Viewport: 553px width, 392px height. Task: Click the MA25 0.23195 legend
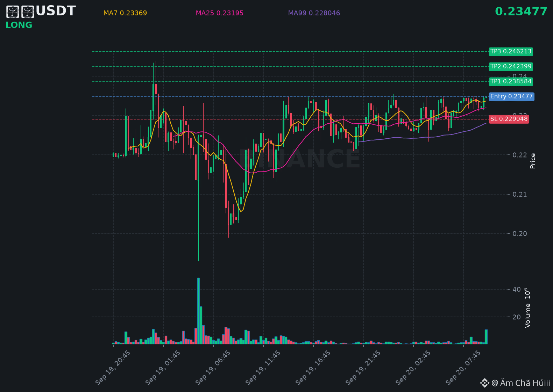point(220,13)
